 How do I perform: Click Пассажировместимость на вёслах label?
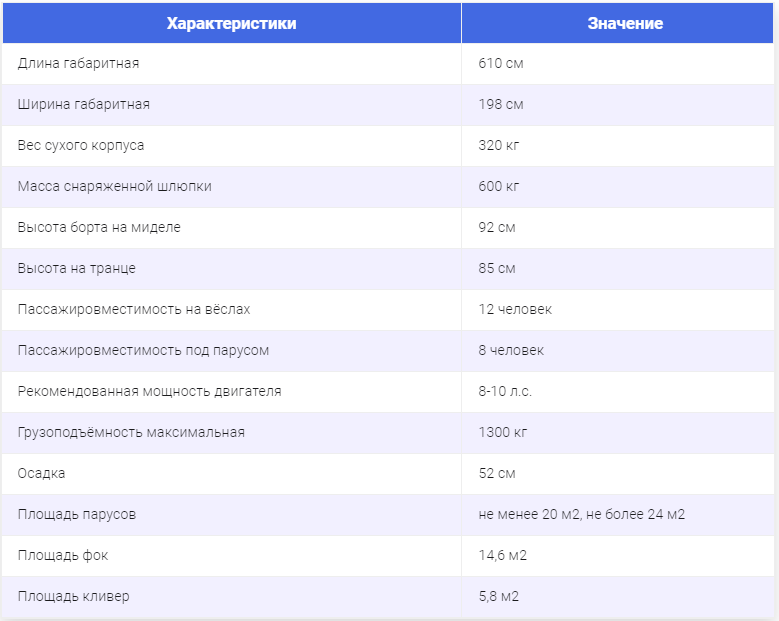click(x=134, y=310)
